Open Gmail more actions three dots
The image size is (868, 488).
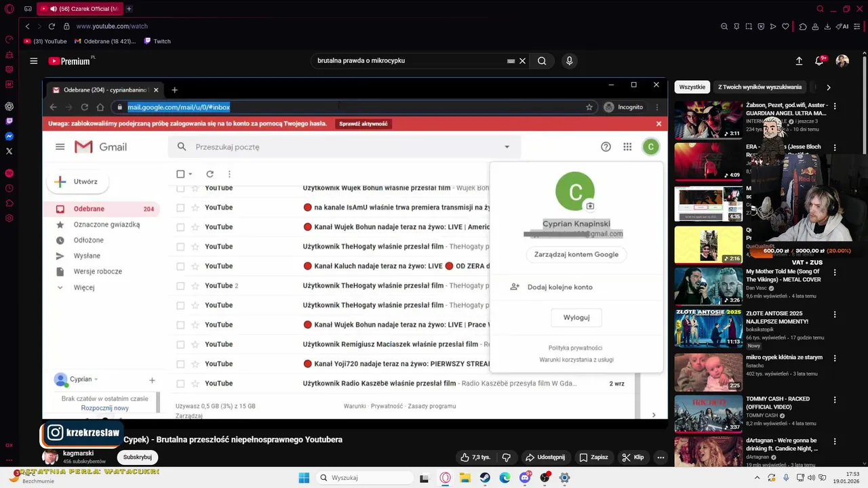(229, 174)
